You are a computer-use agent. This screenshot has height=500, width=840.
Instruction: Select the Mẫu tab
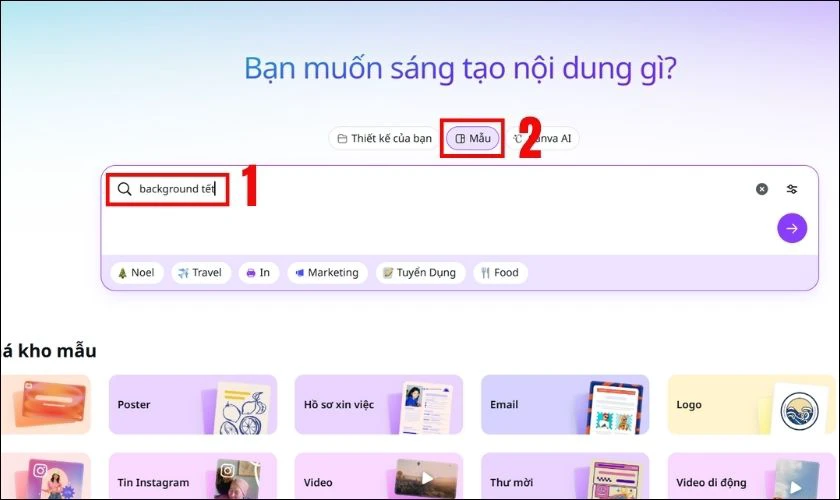[x=472, y=138]
